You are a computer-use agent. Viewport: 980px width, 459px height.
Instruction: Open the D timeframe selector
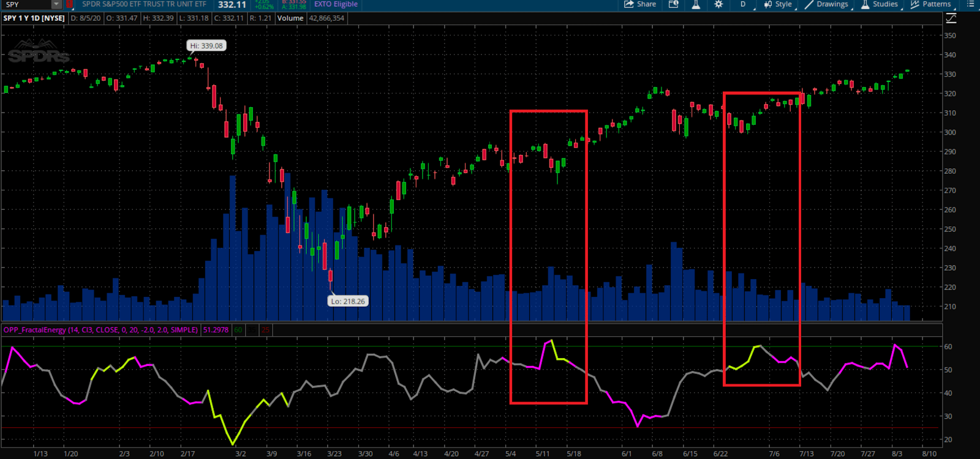point(743,4)
